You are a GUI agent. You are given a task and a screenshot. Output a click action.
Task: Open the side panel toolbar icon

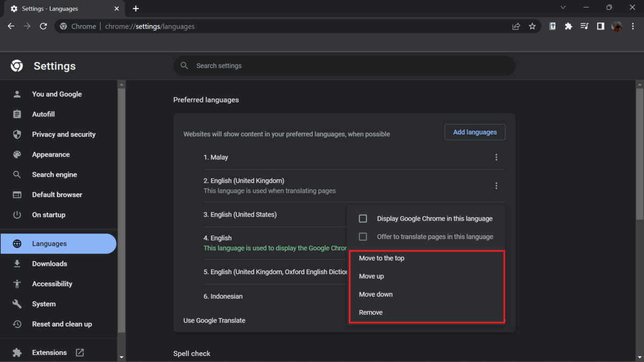tap(601, 26)
